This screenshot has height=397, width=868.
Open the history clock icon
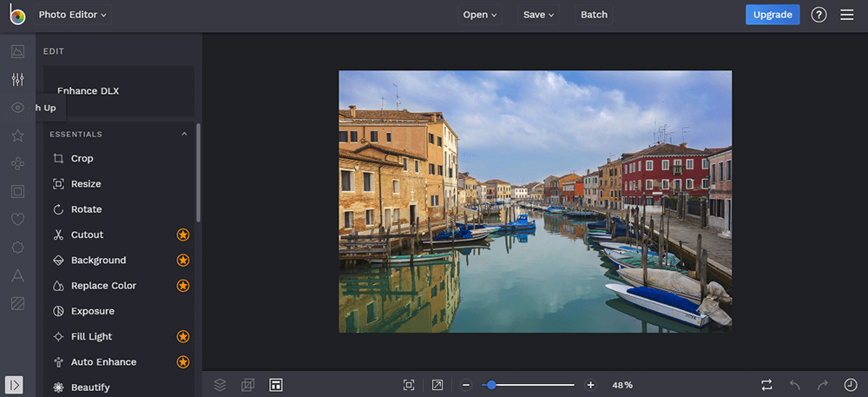pos(850,385)
